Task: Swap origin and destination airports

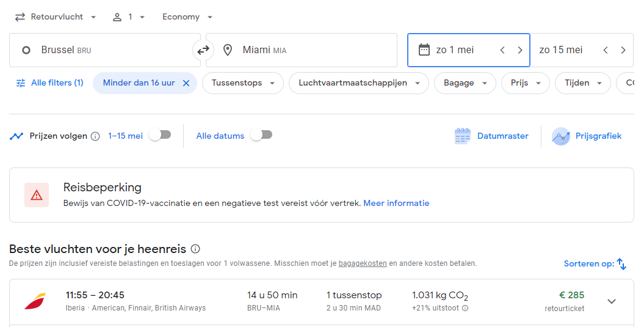Action: click(x=203, y=50)
